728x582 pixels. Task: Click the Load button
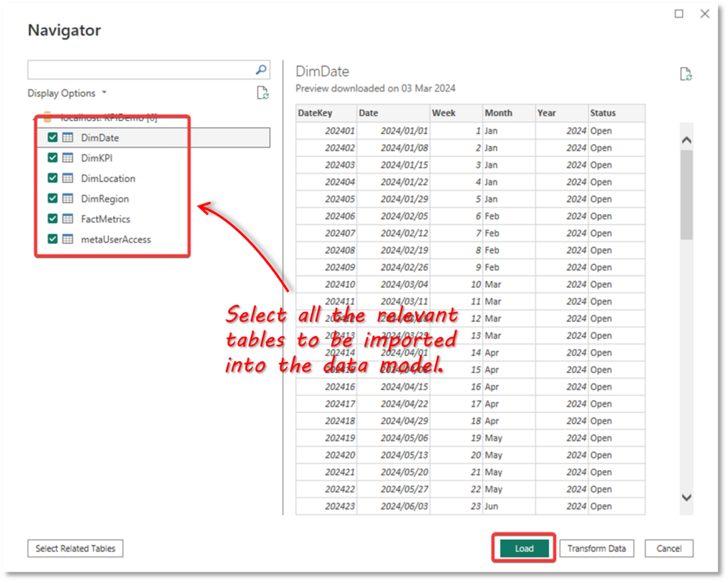tap(523, 548)
